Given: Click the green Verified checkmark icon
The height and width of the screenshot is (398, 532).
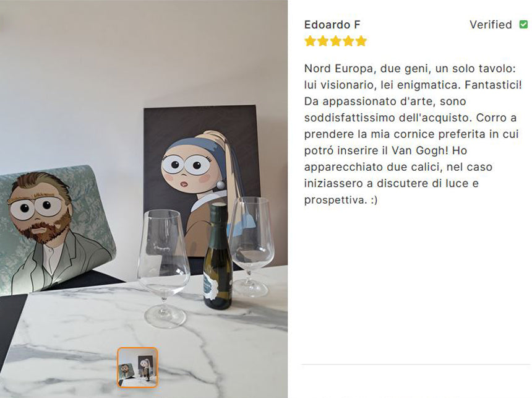Looking at the screenshot, I should [523, 25].
